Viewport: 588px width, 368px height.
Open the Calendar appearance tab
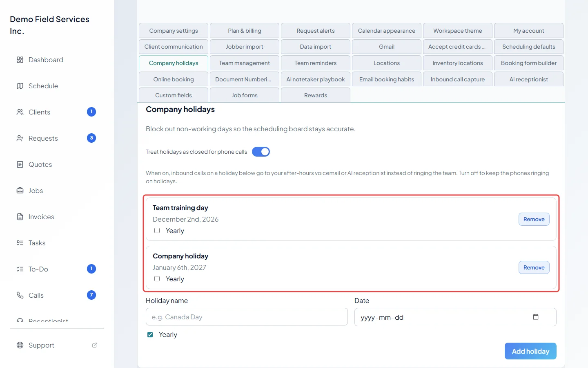[387, 31]
